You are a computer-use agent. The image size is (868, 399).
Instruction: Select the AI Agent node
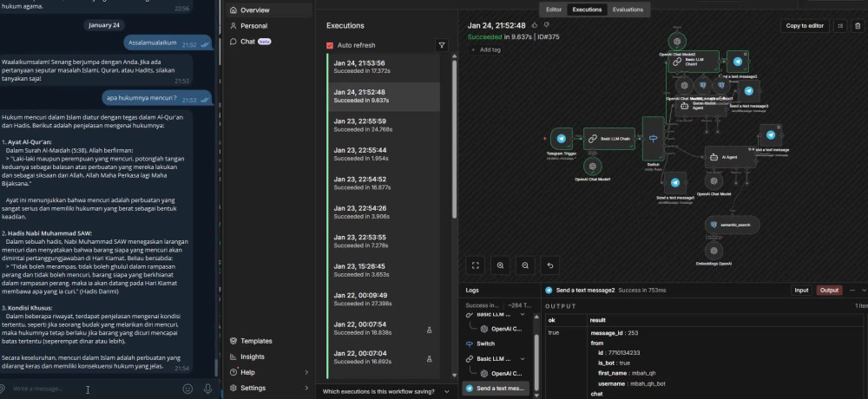[x=730, y=157]
